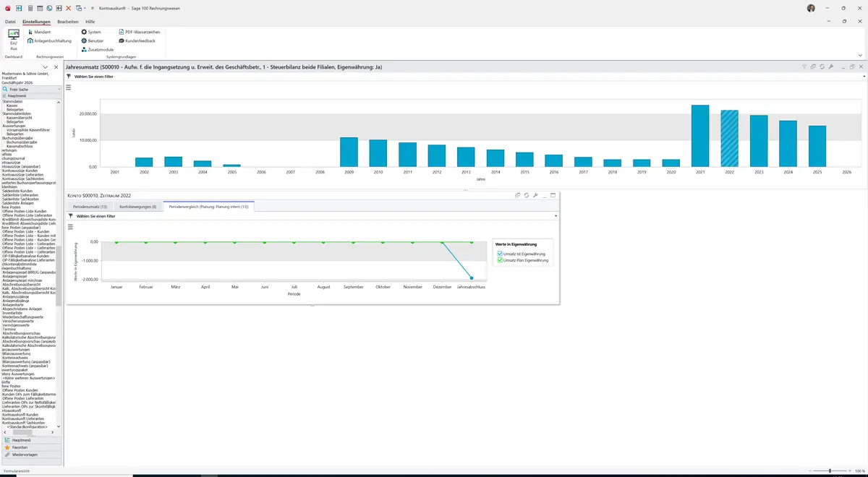Open Offene Posten-Liste Lieferanten in tree
Screen dimensions: 868x477
tap(27, 215)
